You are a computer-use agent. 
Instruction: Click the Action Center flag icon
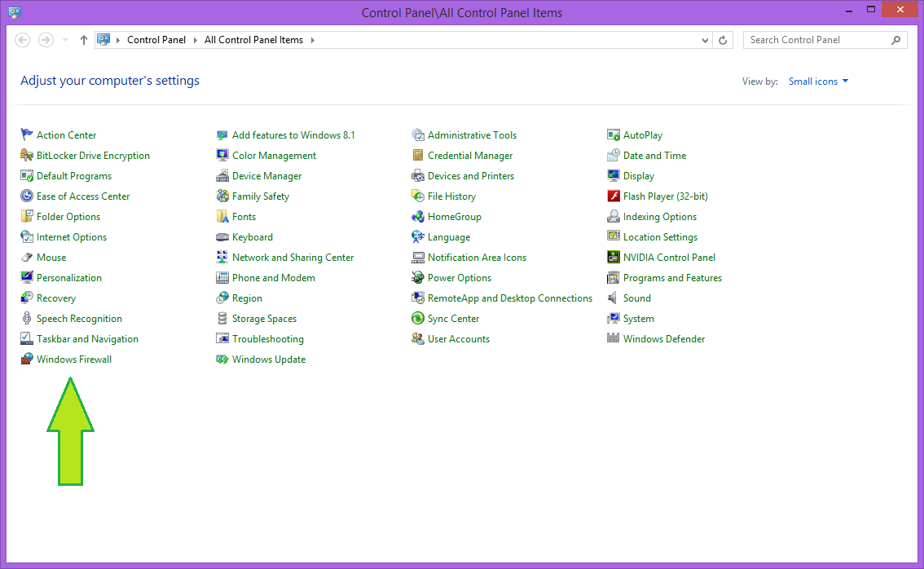click(27, 135)
